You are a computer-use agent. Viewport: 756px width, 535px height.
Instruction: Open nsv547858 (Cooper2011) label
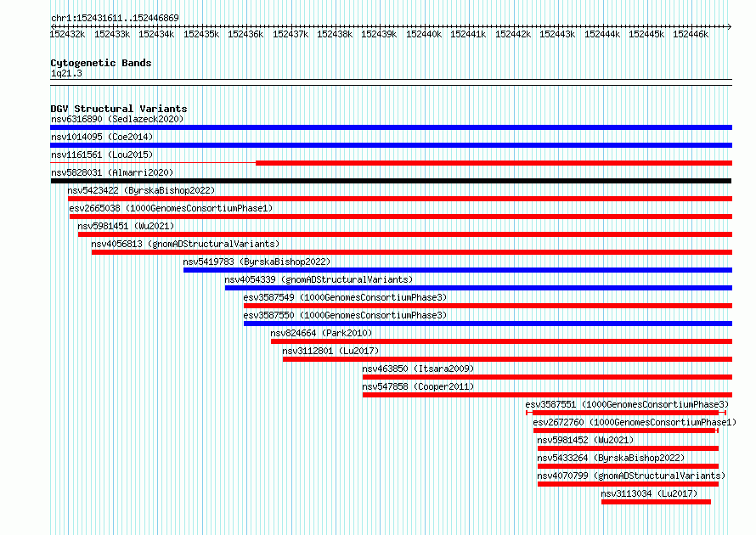tap(418, 386)
